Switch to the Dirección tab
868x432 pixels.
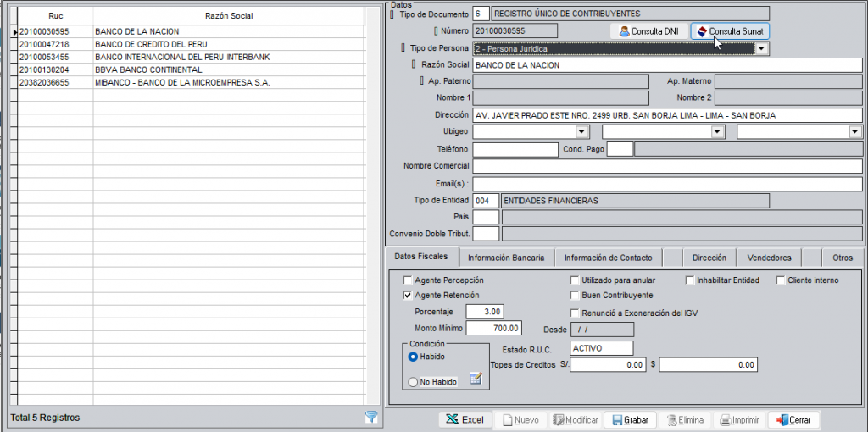709,258
